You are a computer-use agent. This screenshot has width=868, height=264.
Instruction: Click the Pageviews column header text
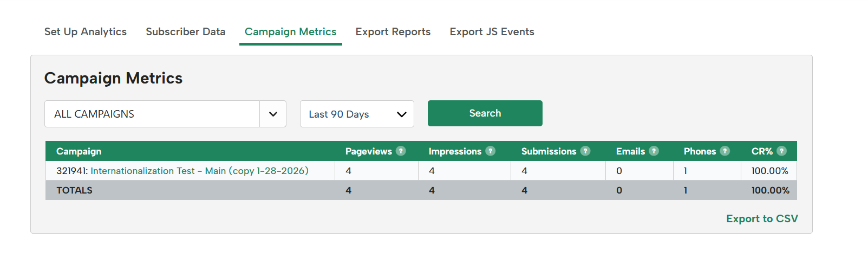click(x=368, y=151)
